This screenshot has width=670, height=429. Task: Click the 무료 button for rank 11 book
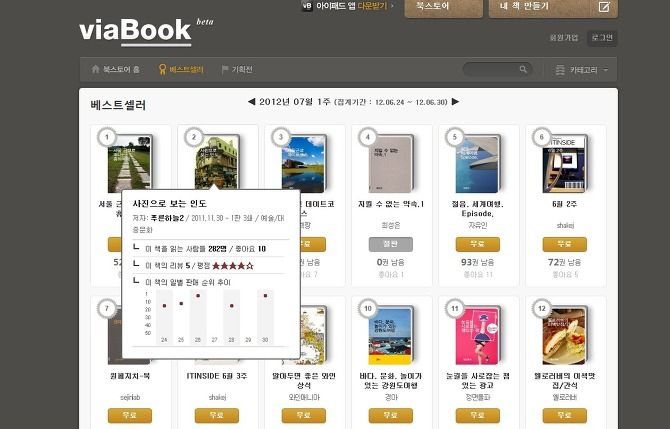(478, 415)
